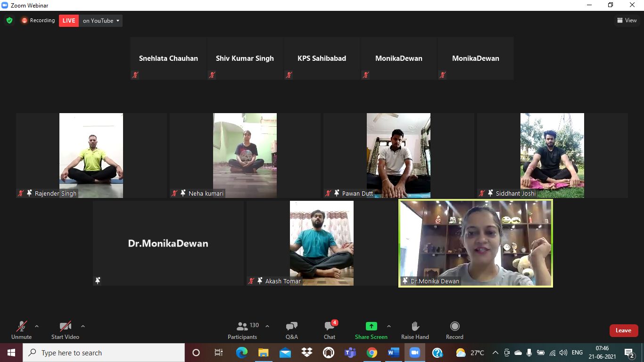Open Microsoft Teams from the taskbar
The width and height of the screenshot is (644, 362).
[x=350, y=352]
